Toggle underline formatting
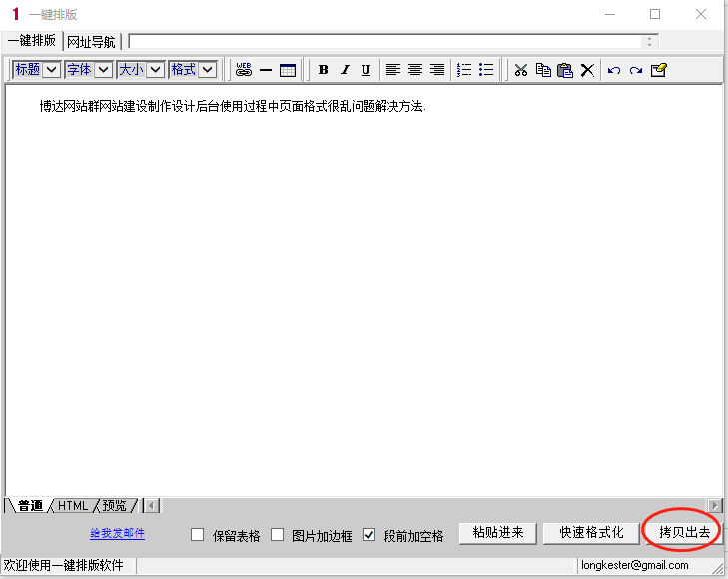 (x=365, y=70)
